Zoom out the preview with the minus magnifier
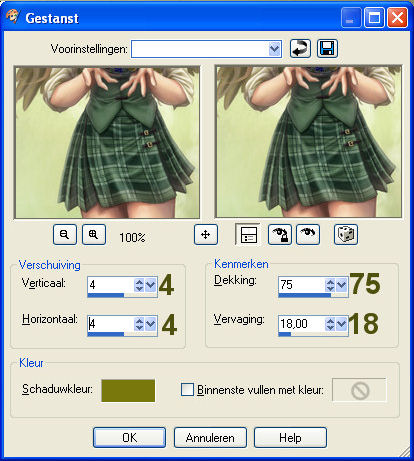 pos(65,235)
